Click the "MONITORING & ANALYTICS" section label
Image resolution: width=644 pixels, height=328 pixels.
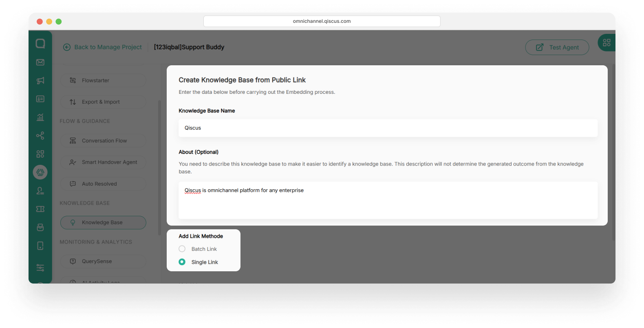[96, 242]
